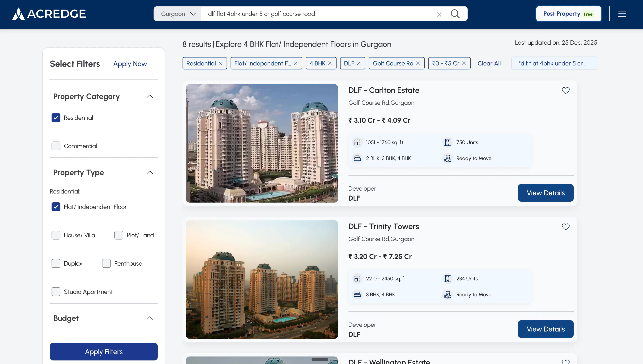643x364 pixels.
Task: Click the 2210 - 2450 sq. ft text
Action: click(386, 278)
